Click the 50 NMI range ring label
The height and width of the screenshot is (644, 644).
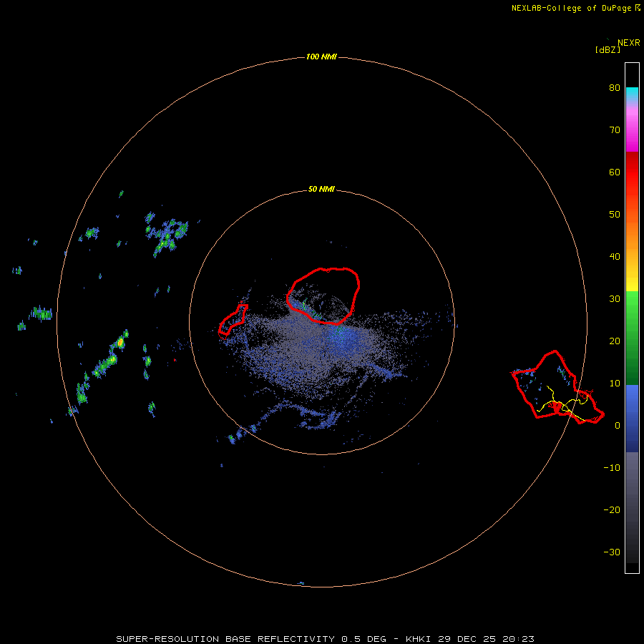tap(321, 190)
